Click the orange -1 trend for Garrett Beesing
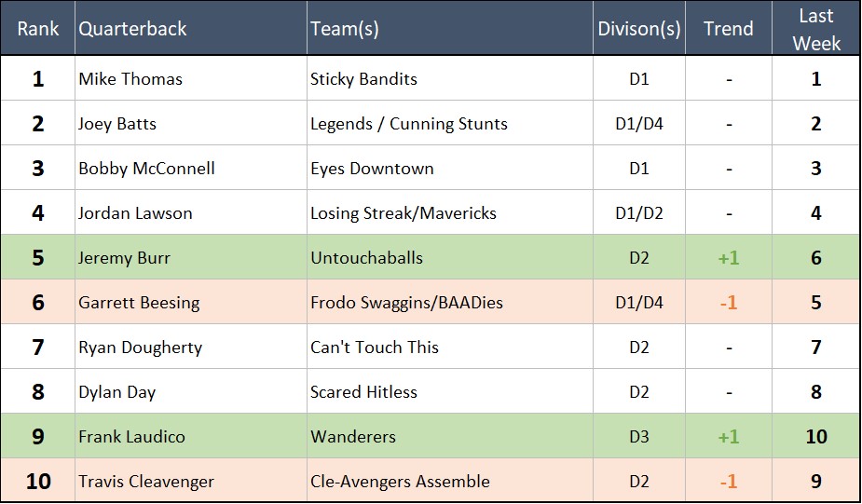This screenshot has width=862, height=504. pyautogui.click(x=729, y=303)
